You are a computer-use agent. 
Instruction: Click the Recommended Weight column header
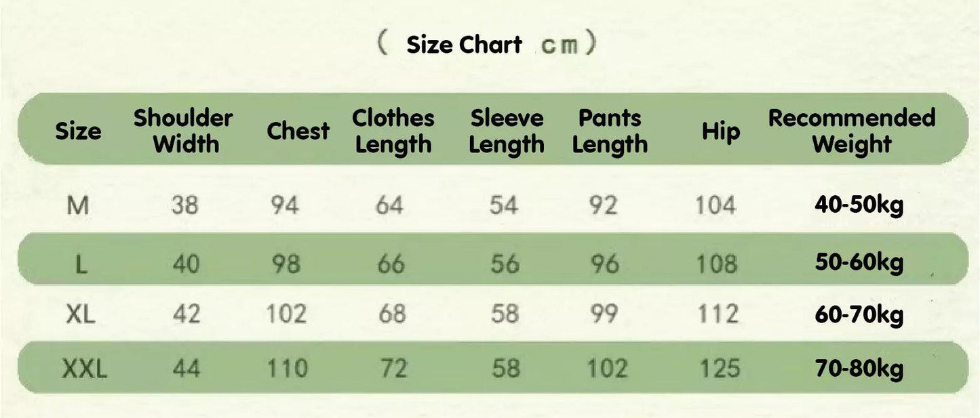click(852, 130)
